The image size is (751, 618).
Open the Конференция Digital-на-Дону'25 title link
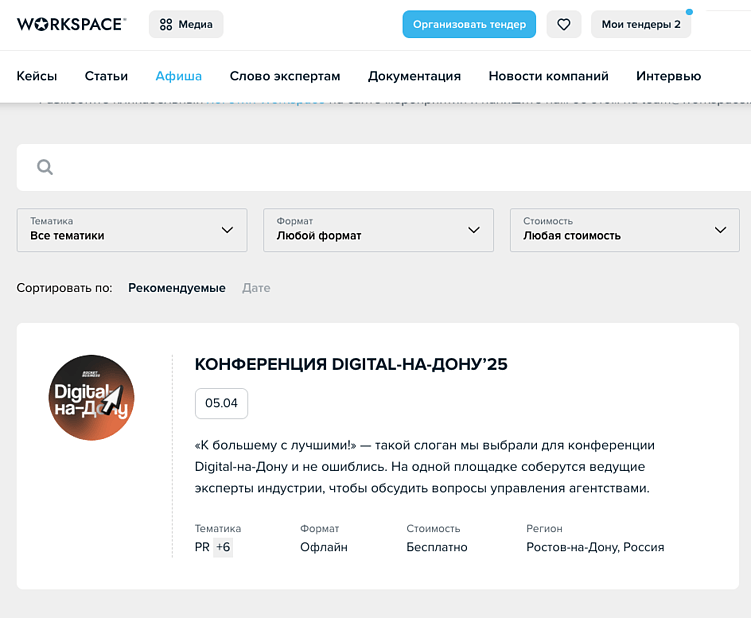tap(351, 364)
